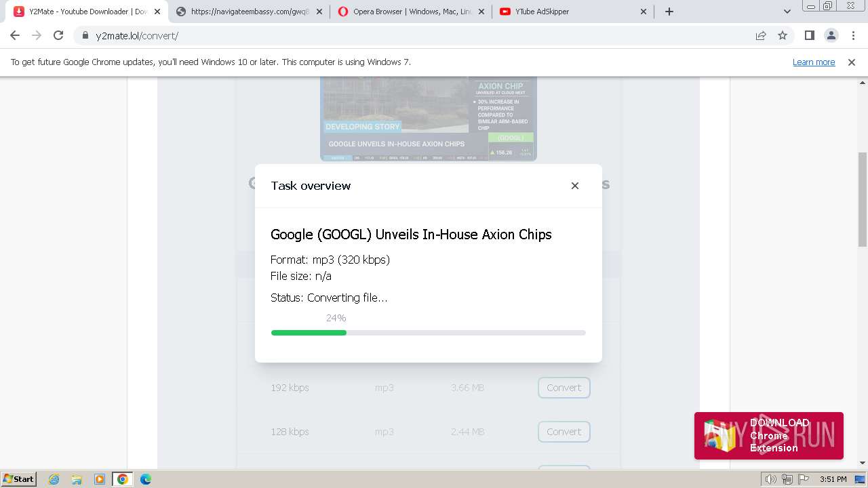This screenshot has height=488, width=868.
Task: Click the Google Axion video thumbnail
Action: [429, 119]
